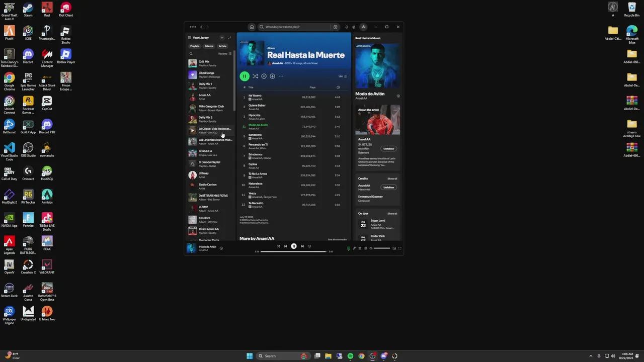Open the Sugar Land Aug 22 tour event

point(378,224)
